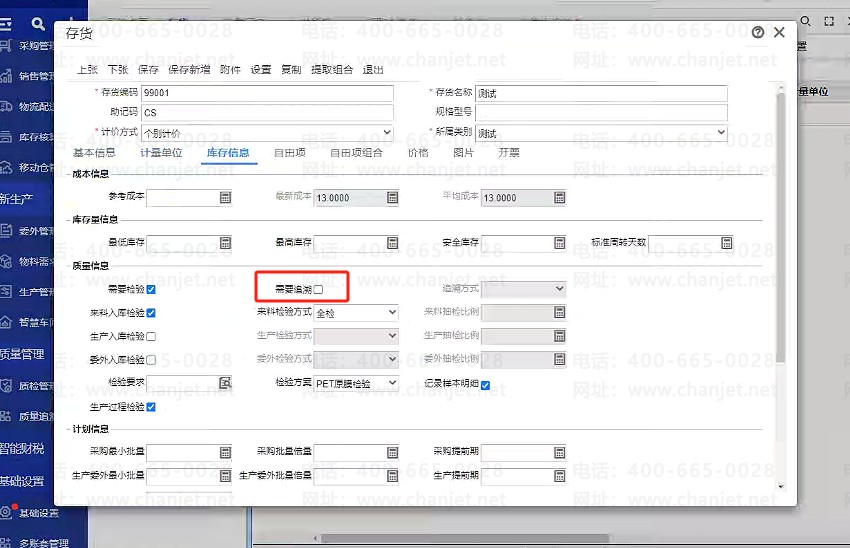
Task: Switch to 基本信息 tab
Action: [x=94, y=153]
